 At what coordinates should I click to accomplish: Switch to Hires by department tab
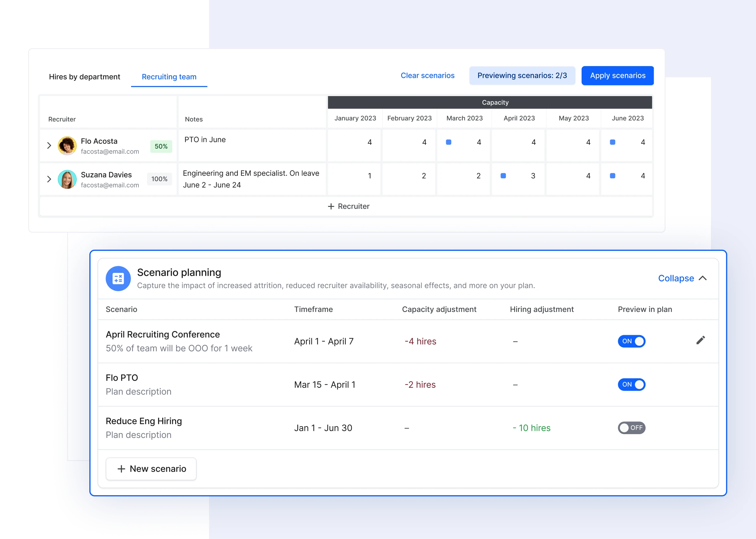click(84, 76)
